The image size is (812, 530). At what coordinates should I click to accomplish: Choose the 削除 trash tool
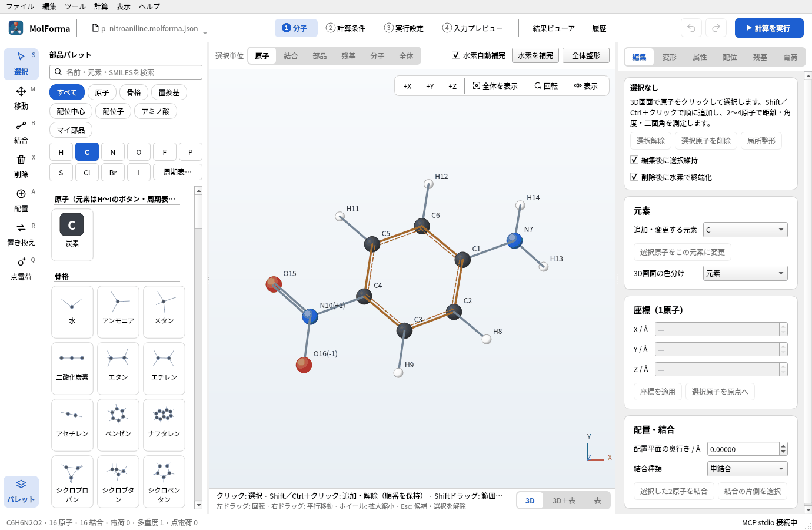click(x=21, y=166)
